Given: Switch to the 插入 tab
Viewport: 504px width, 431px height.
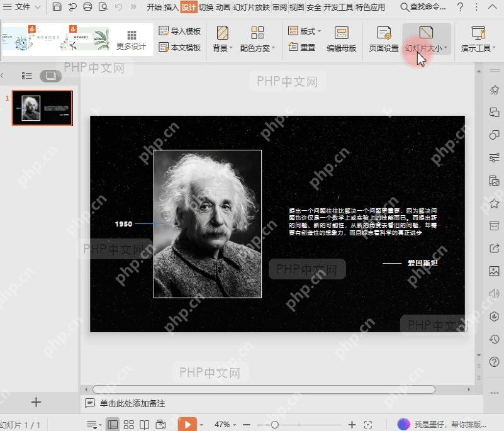Looking at the screenshot, I should 171,7.
